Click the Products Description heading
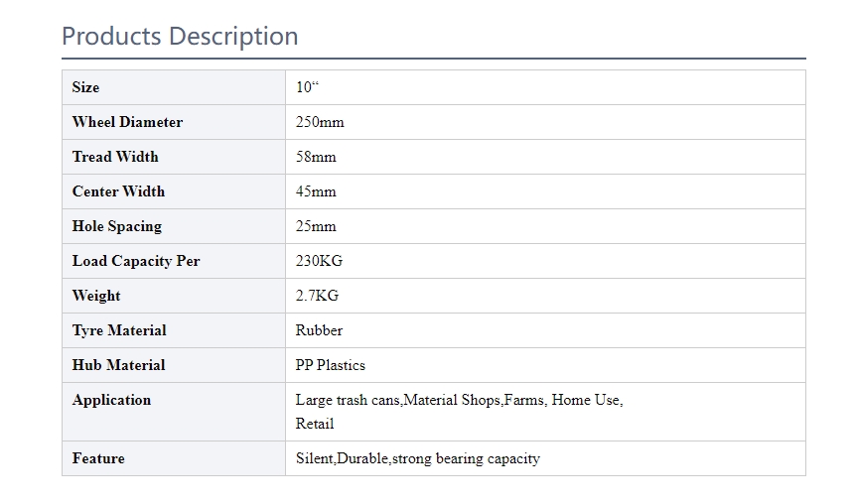 (180, 37)
